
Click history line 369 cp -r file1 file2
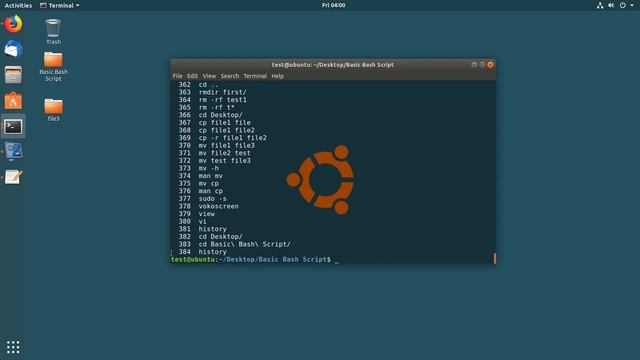222,138
